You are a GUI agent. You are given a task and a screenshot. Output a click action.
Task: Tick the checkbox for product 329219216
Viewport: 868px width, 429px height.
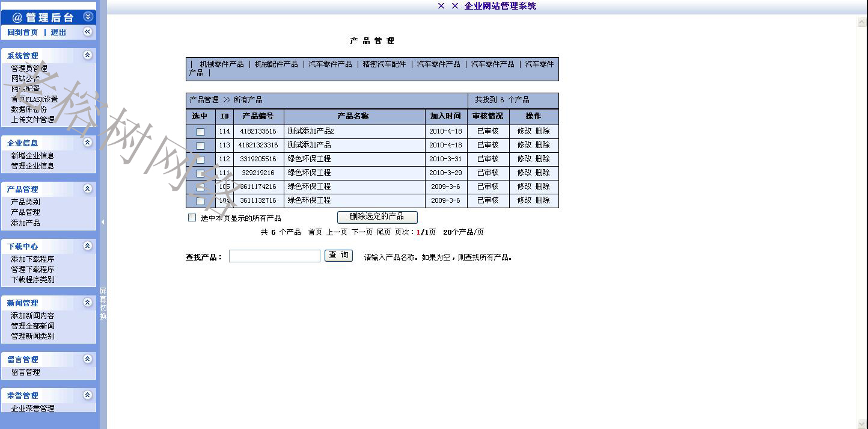click(x=200, y=173)
